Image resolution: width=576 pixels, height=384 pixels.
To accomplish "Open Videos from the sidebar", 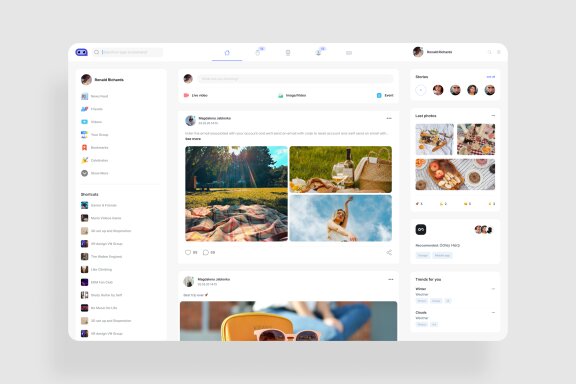I will 91,122.
